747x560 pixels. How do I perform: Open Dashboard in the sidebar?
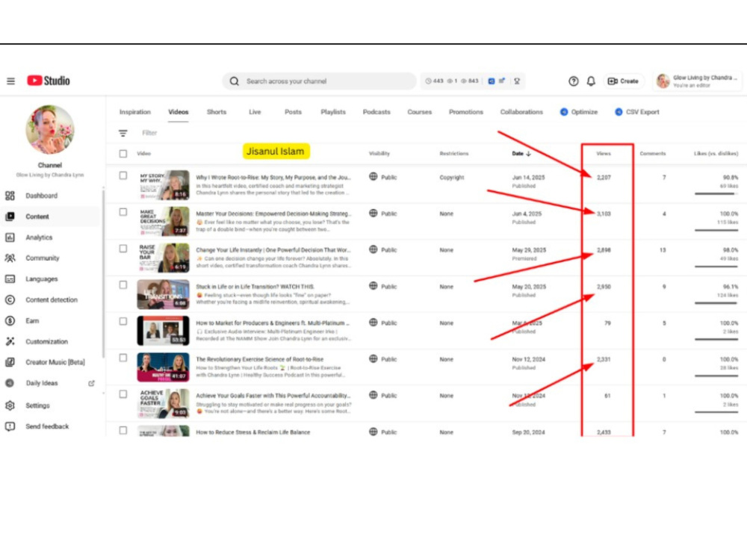[x=41, y=196]
